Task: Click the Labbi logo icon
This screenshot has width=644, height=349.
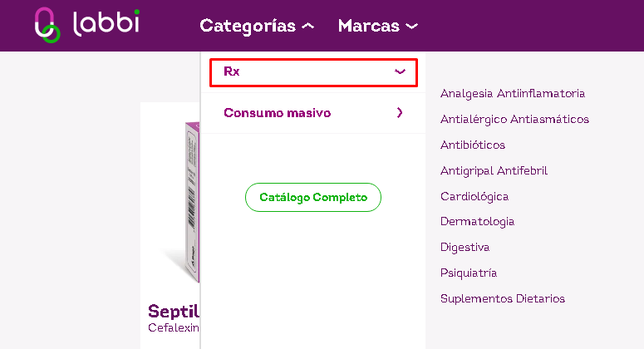Action: 47,25
